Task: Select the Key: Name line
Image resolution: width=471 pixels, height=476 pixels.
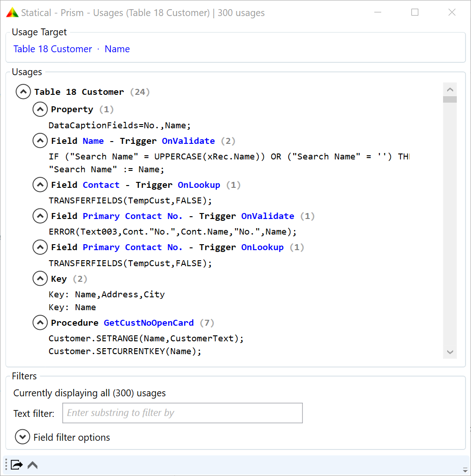Action: click(x=72, y=307)
